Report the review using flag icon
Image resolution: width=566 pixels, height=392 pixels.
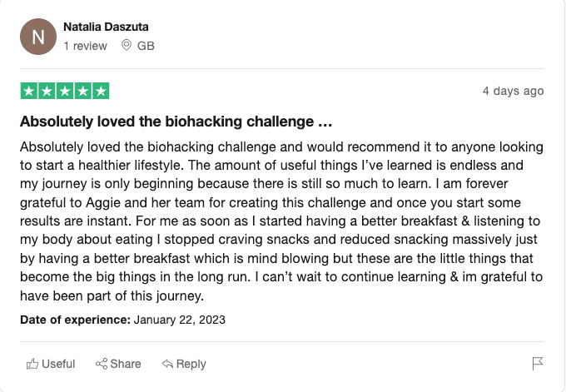click(538, 364)
